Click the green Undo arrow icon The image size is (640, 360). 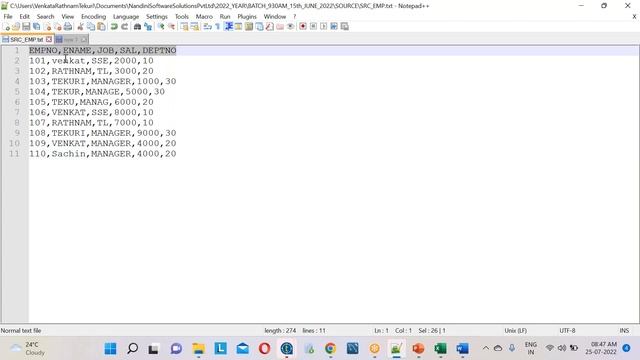[114, 27]
